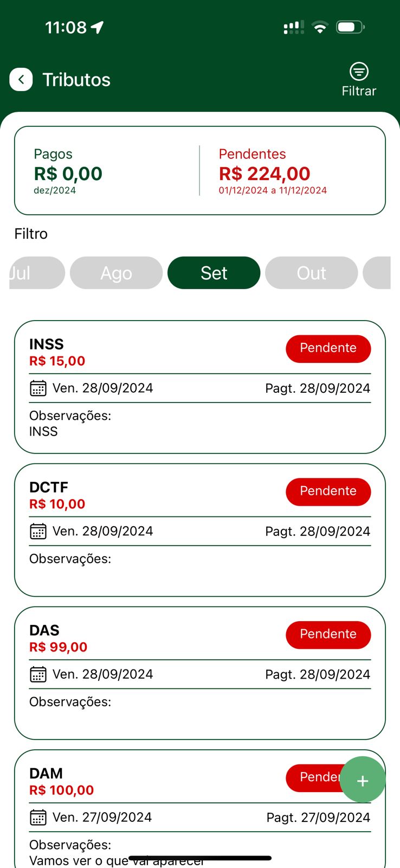Select the Set month filter
Screen dimensions: 400x868
pos(214,273)
